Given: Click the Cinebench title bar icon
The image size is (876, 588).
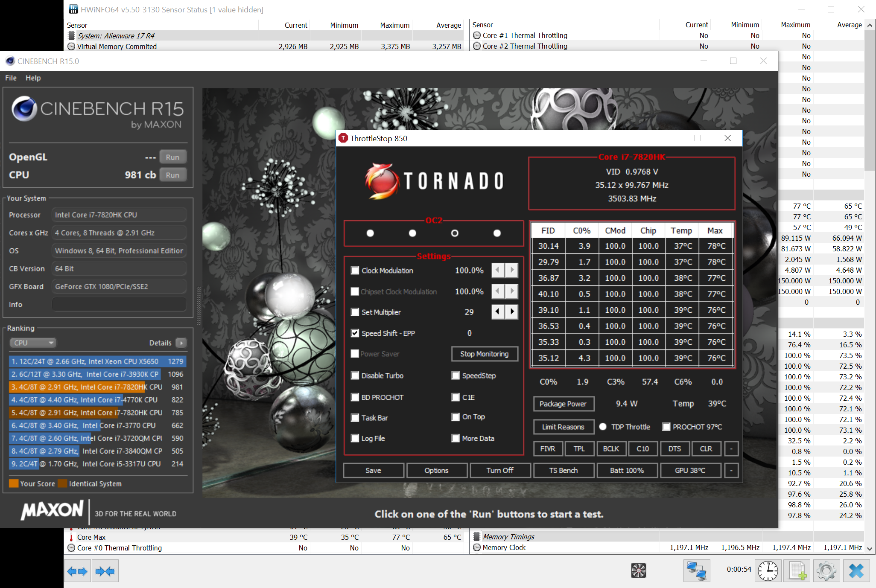Looking at the screenshot, I should pos(10,61).
